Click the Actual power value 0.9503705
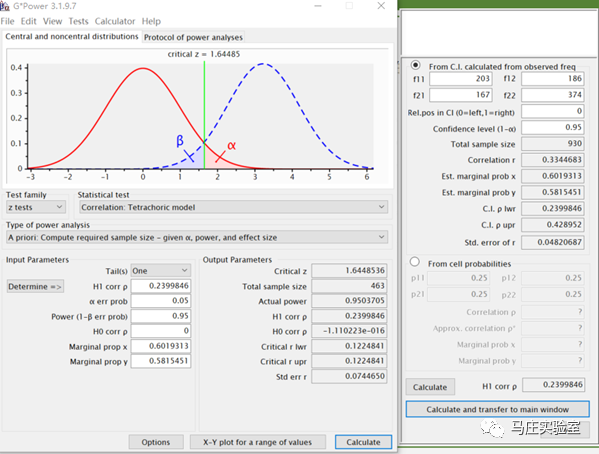 tap(349, 301)
